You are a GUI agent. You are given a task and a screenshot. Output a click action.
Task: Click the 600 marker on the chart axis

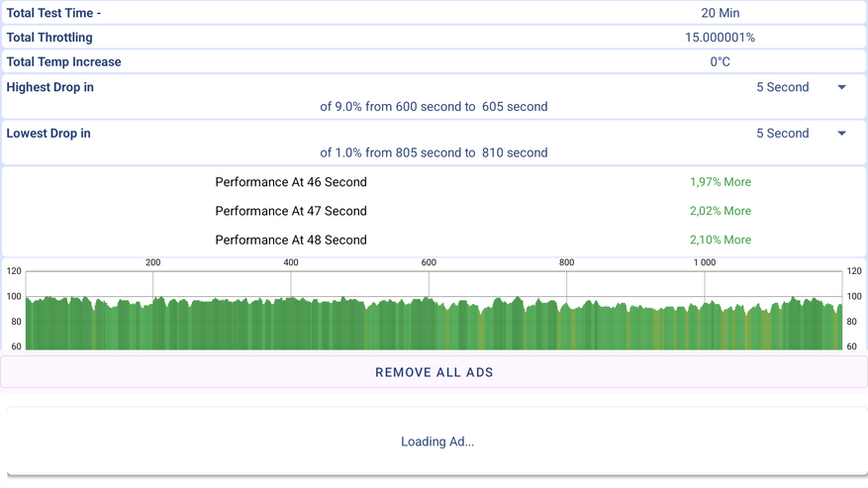point(429,262)
